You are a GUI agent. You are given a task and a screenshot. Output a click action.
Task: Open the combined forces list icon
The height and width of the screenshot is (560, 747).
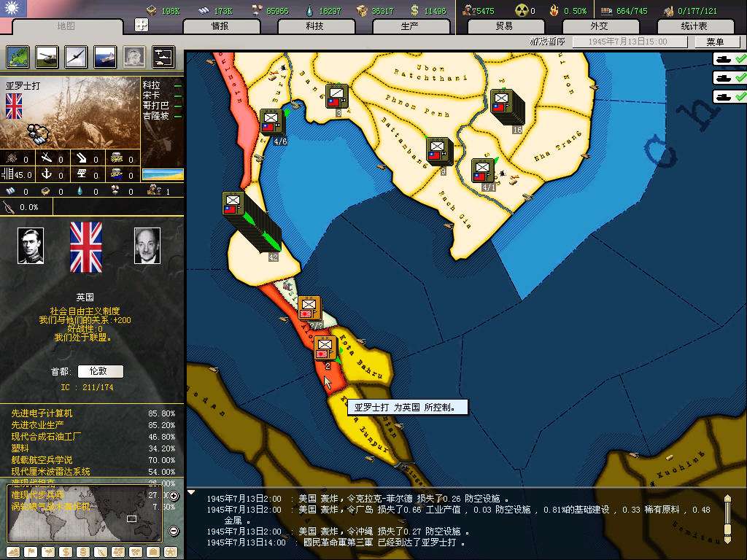tap(163, 56)
